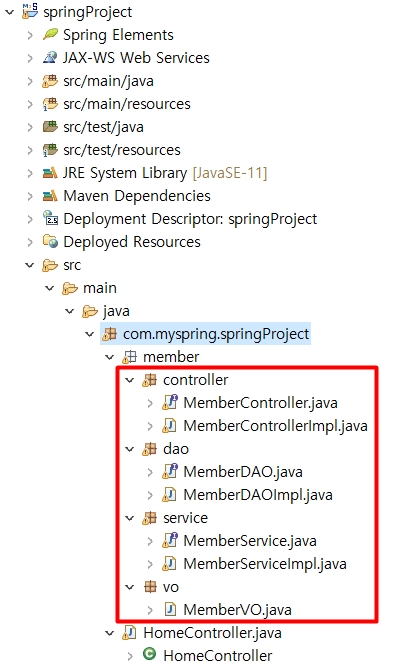Click the springProject Maven project icon
This screenshot has width=394, height=672.
click(30, 11)
